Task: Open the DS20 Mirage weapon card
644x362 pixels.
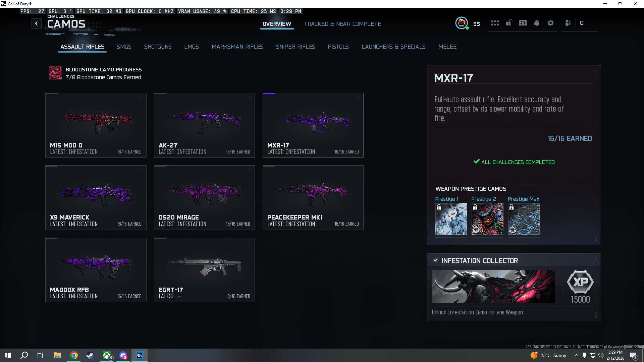Action: pos(204,197)
